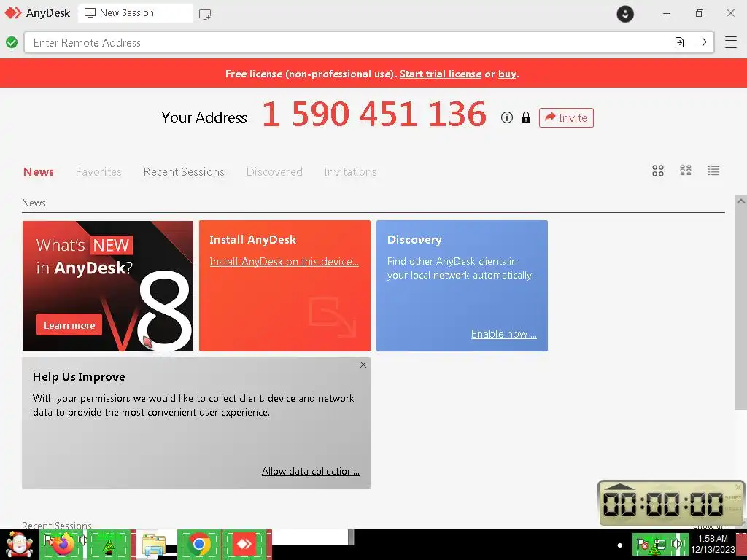Switch to list view layout

coord(713,171)
